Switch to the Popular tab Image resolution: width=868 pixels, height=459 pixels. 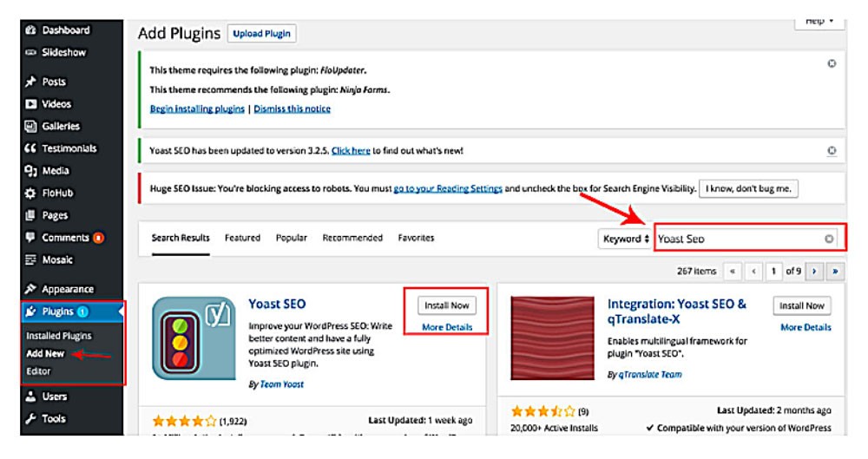(291, 238)
